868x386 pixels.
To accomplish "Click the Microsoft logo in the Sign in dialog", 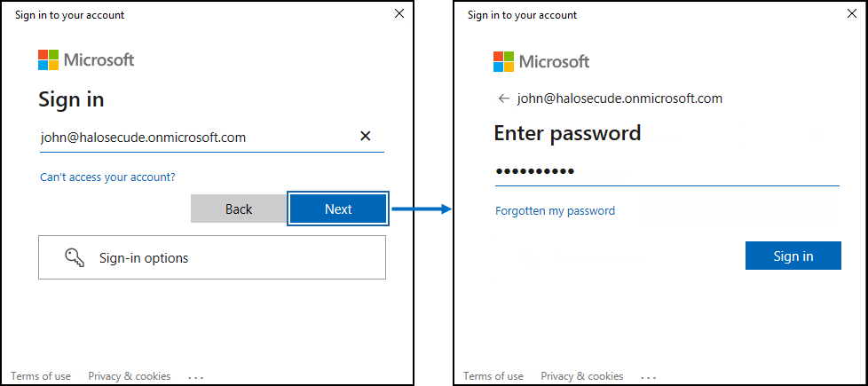I will [86, 60].
